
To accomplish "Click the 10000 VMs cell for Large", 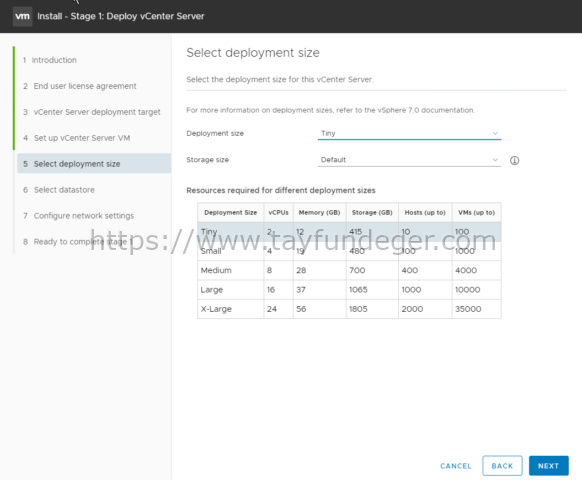I will coord(477,290).
